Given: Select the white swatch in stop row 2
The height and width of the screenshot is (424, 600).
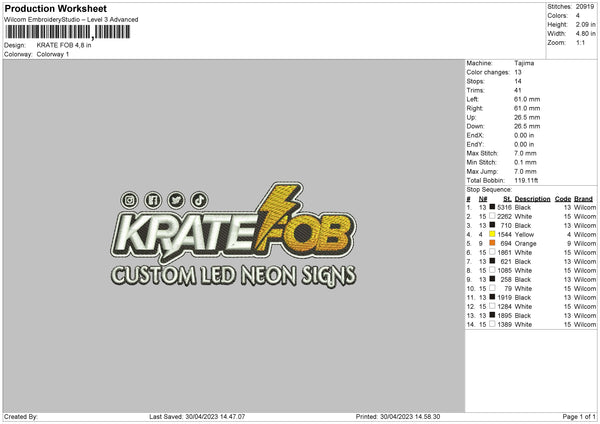Looking at the screenshot, I should [x=492, y=216].
